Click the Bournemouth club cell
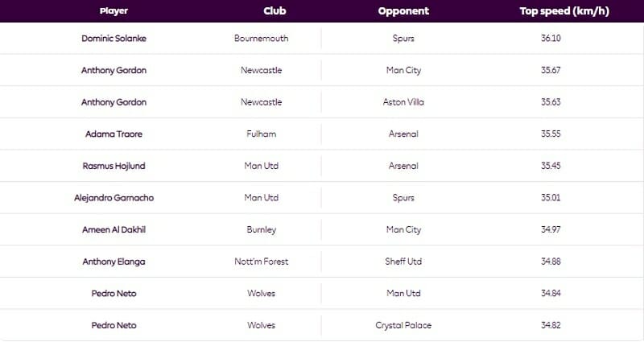The image size is (644, 342). pos(261,39)
